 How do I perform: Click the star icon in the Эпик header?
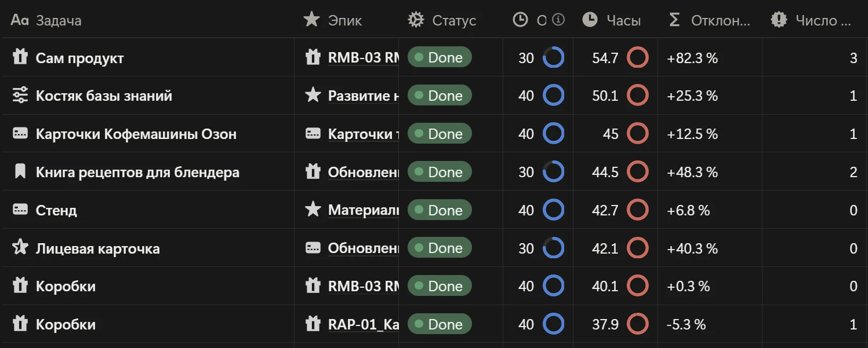click(x=312, y=20)
